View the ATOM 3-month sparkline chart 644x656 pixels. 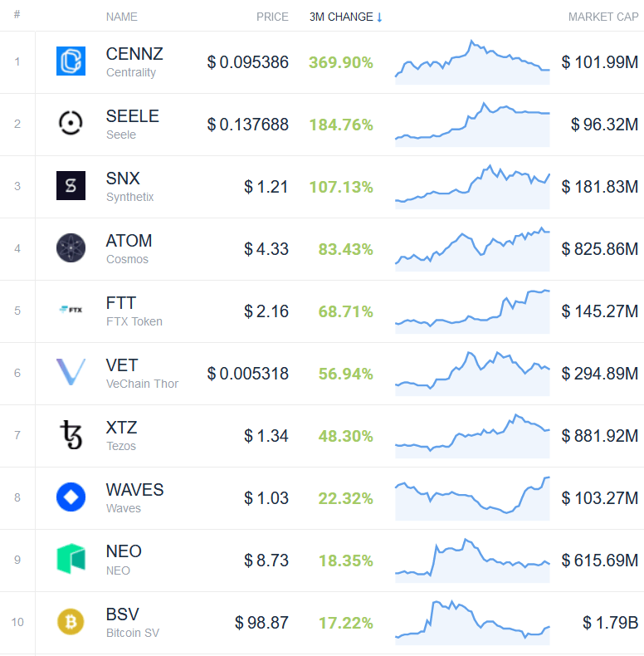[472, 249]
